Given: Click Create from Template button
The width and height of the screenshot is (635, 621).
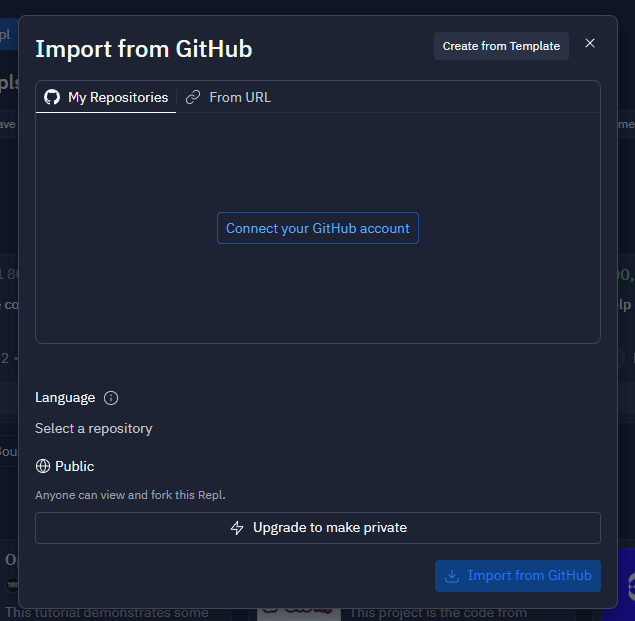Looking at the screenshot, I should (501, 46).
